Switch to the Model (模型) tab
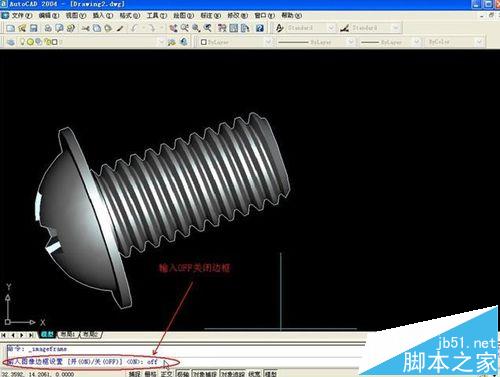 point(48,334)
